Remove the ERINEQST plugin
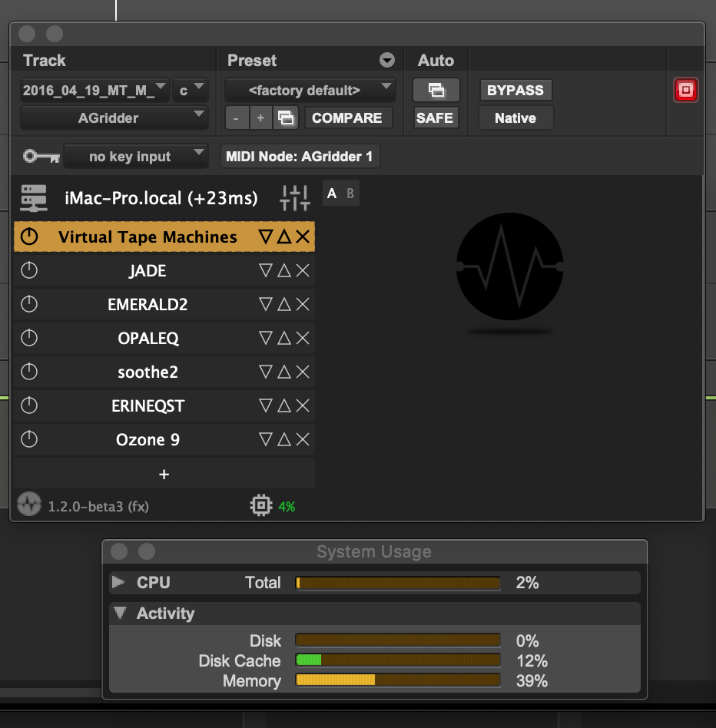Viewport: 716px width, 728px height. coord(303,405)
